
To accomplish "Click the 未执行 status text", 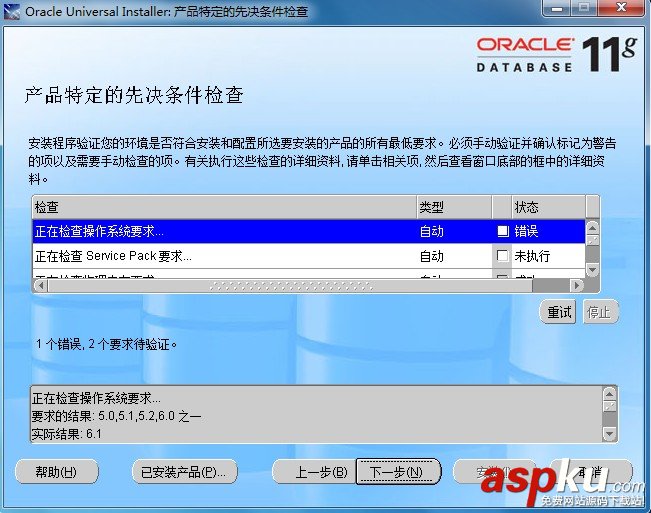I will (532, 256).
